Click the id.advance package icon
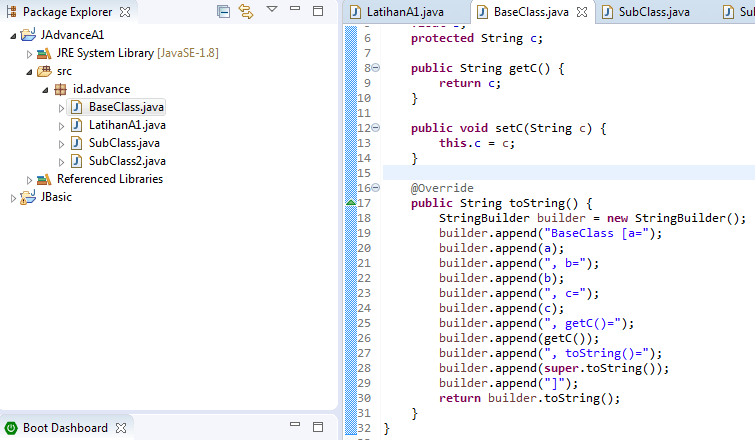Screen dimensions: 755x440 (x=60, y=89)
